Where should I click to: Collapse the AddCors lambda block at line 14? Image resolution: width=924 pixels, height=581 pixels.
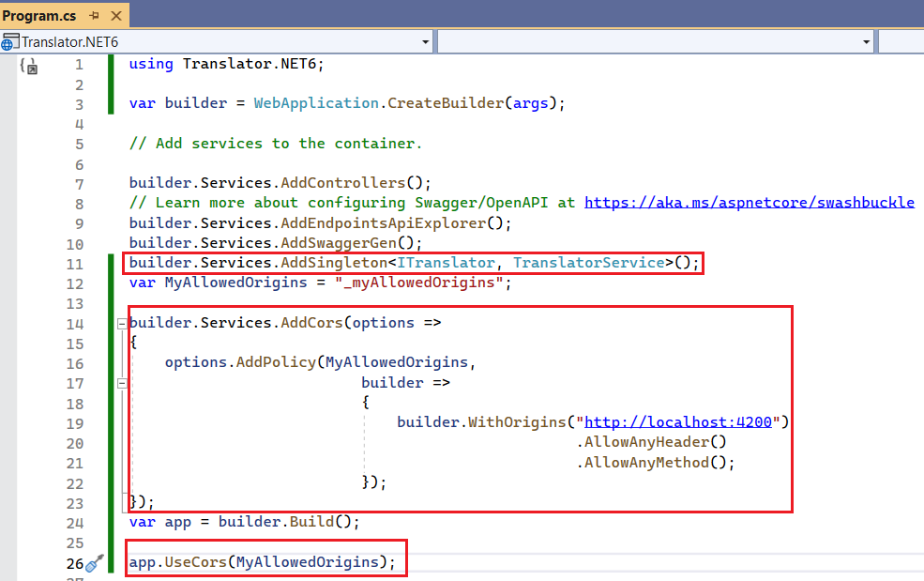pos(121,322)
